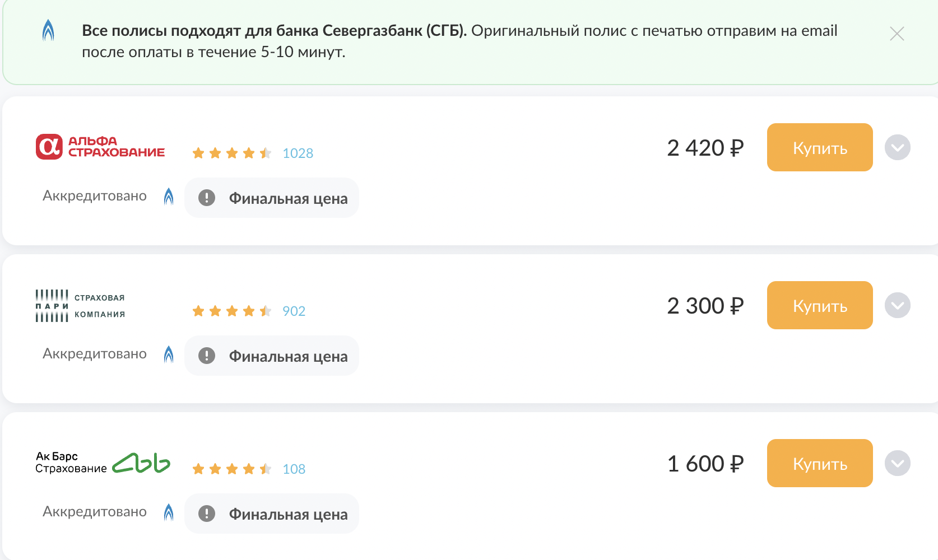Screen dimensions: 938x560
Task: Open the 902 reviews for ПАРИ
Action: click(294, 311)
